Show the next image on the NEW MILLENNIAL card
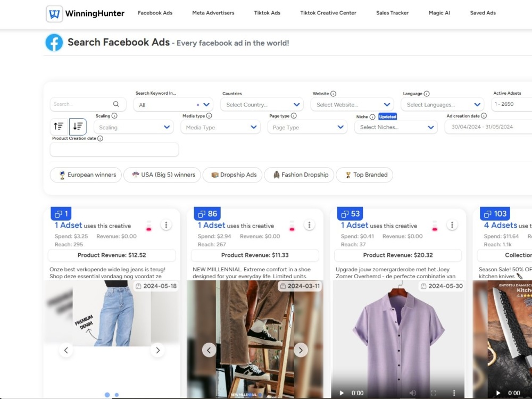Image resolution: width=532 pixels, height=399 pixels. pyautogui.click(x=301, y=350)
